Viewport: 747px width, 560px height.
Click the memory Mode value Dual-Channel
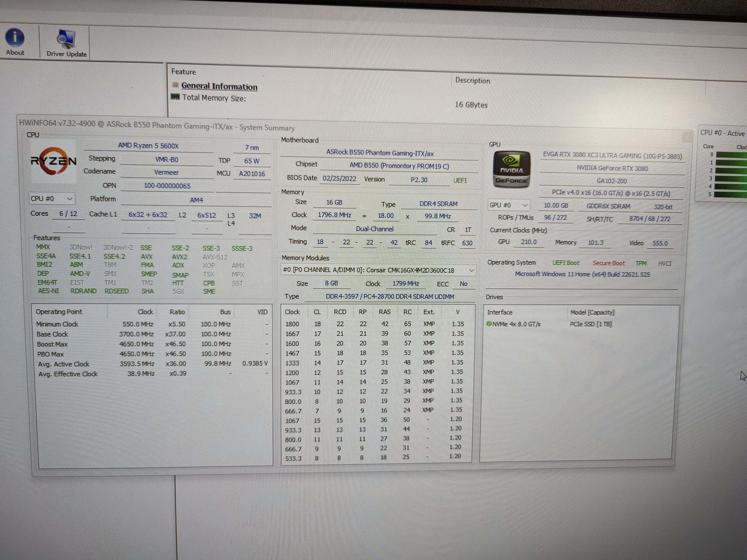[375, 229]
